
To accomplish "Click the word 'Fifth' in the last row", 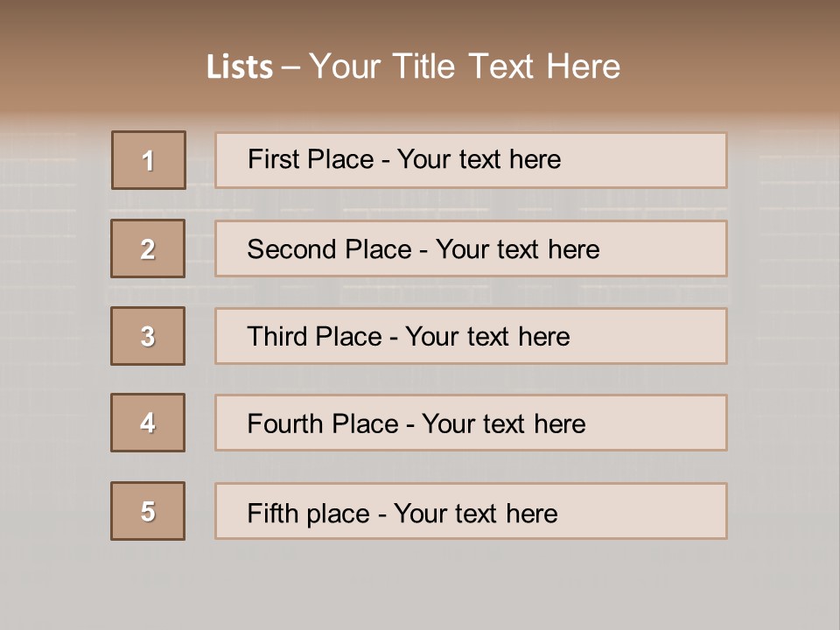I will [x=273, y=513].
